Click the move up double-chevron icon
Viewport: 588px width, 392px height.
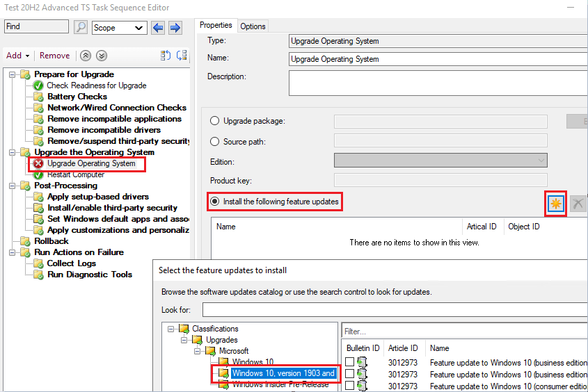pos(86,56)
